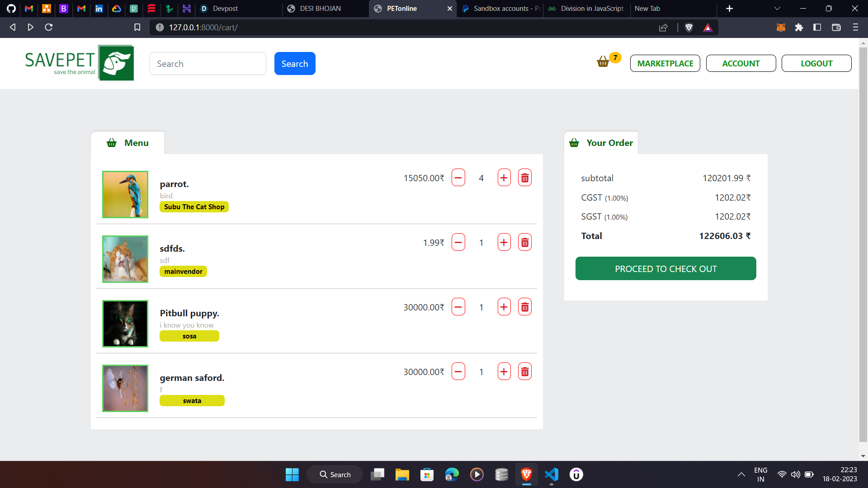Image resolution: width=868 pixels, height=488 pixels.
Task: Launch Visual Studio Code from the taskbar
Action: [551, 474]
